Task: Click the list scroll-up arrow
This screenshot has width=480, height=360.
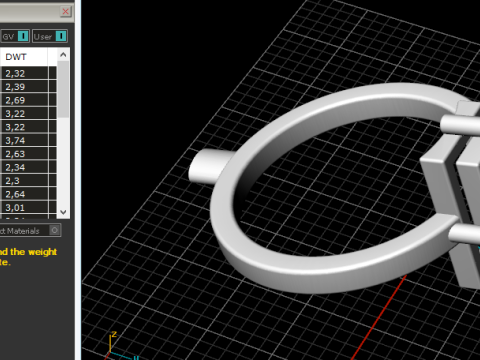Action: (x=63, y=55)
